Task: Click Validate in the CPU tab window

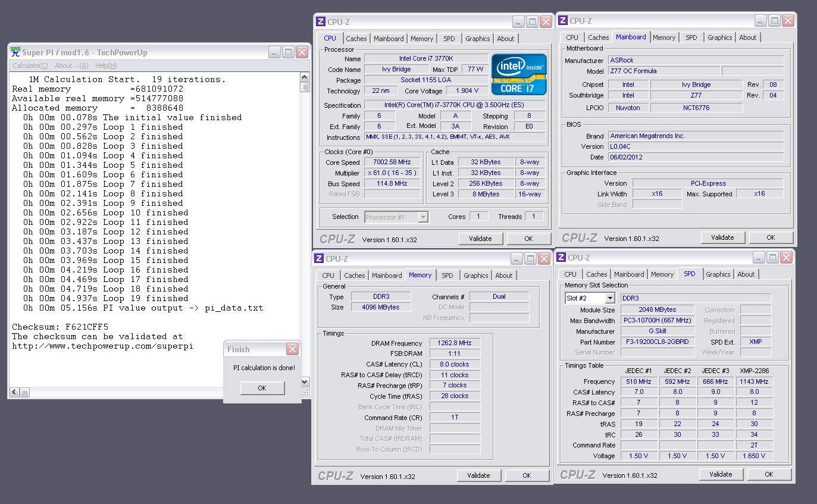Action: [480, 239]
